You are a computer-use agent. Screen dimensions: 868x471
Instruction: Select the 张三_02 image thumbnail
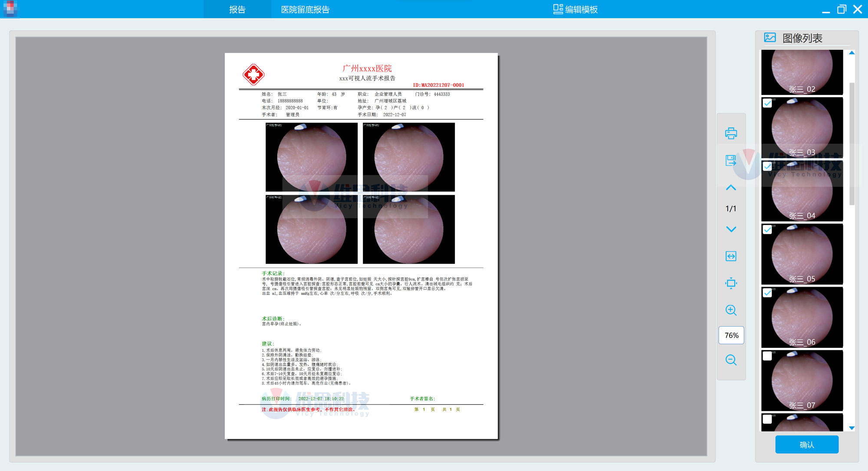[x=802, y=72]
